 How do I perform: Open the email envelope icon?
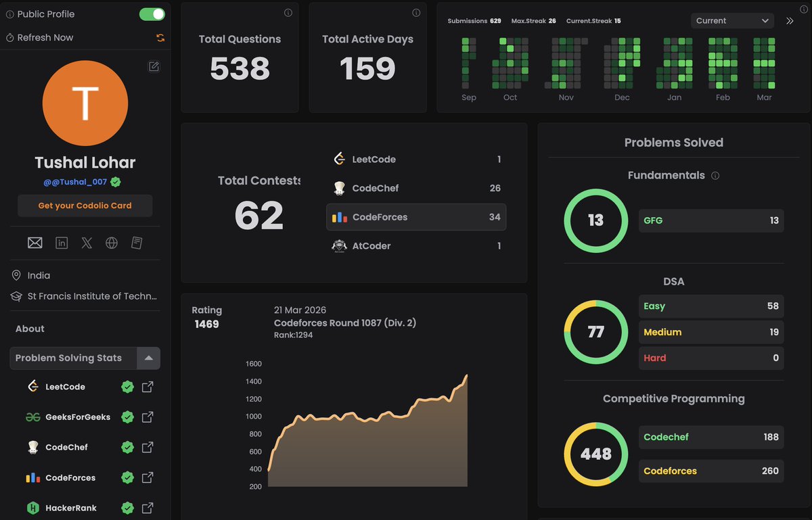click(35, 243)
